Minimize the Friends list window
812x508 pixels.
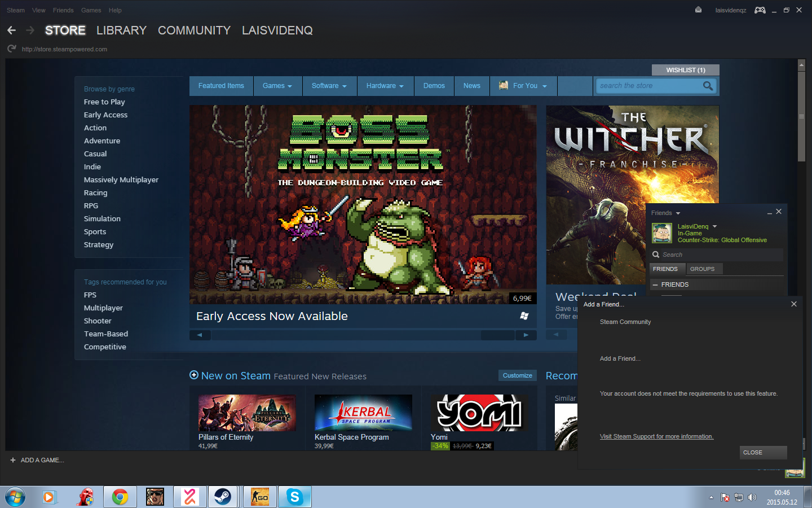[770, 212]
